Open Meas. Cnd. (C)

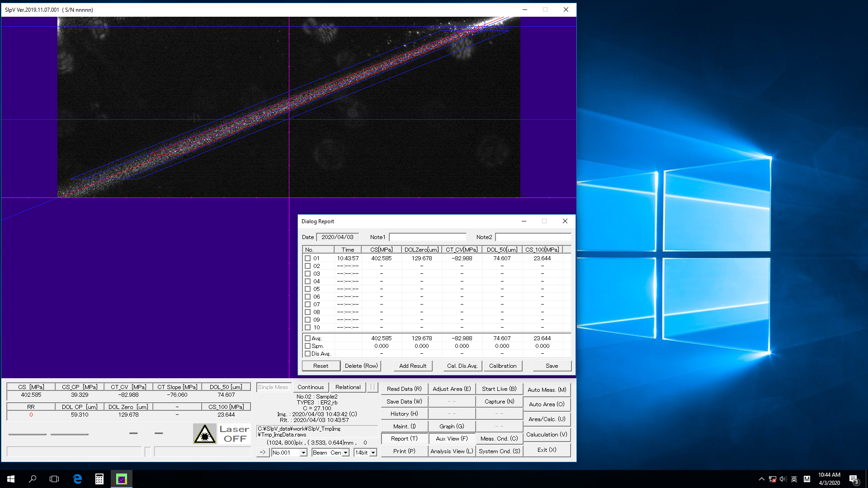click(x=499, y=439)
